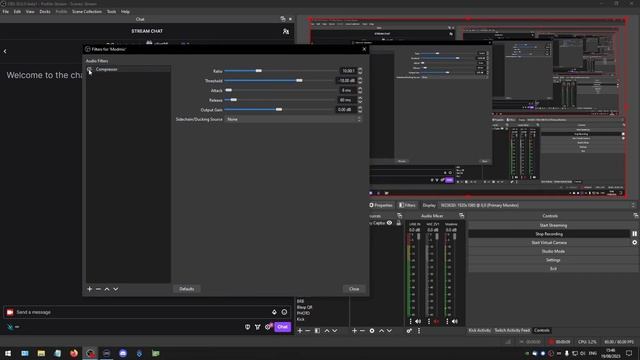Open the emote picker in chat
Screen dimensions: 640x360
284,312
